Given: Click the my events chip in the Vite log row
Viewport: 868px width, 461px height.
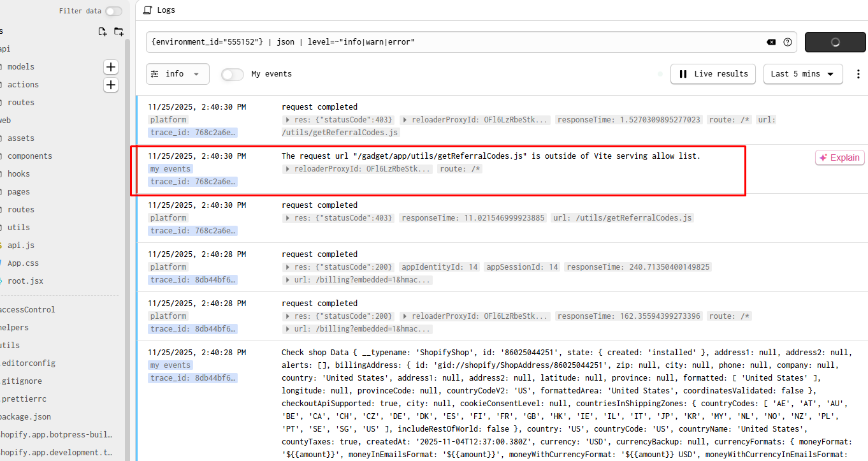Looking at the screenshot, I should [170, 169].
